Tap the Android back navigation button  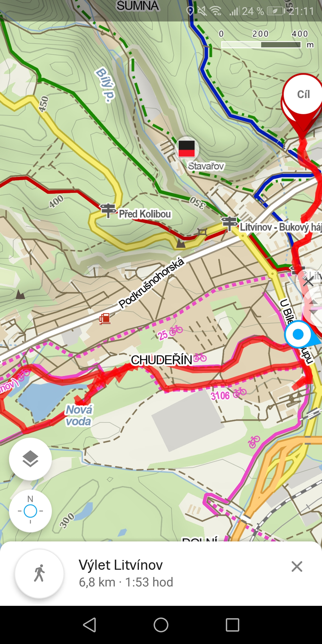[x=89, y=625]
